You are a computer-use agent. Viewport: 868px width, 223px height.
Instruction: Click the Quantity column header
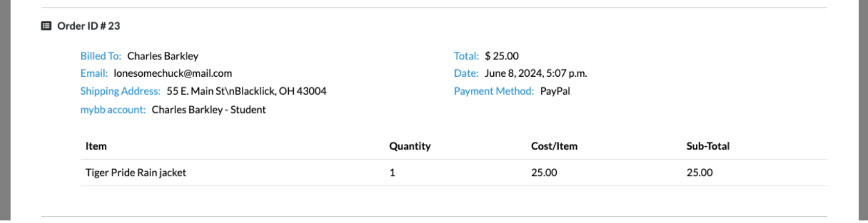[410, 146]
